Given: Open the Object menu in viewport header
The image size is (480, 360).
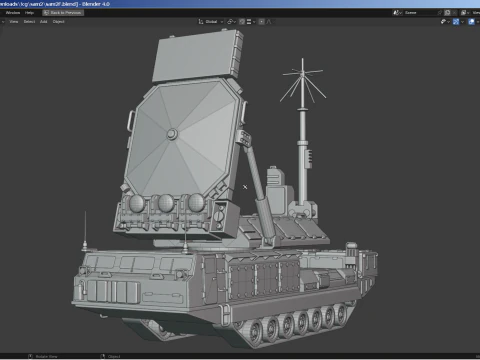Looking at the screenshot, I should click(x=58, y=22).
